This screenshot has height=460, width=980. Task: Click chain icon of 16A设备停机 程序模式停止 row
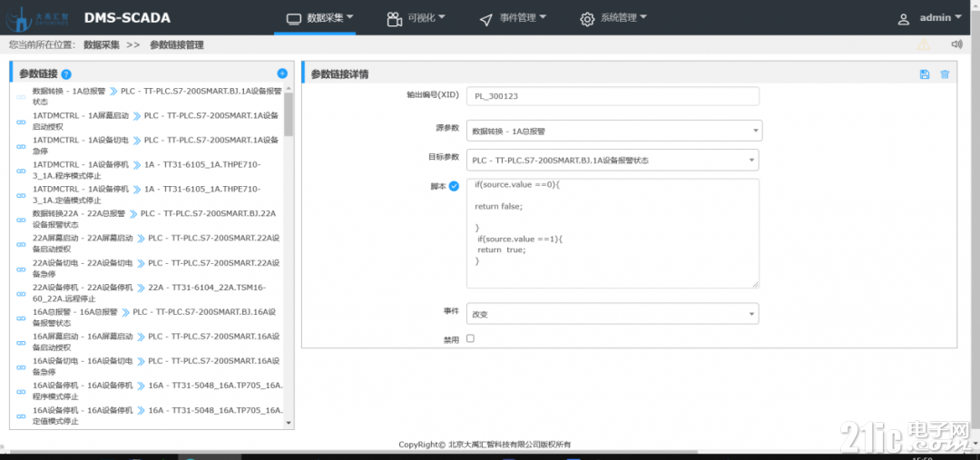coord(21,391)
